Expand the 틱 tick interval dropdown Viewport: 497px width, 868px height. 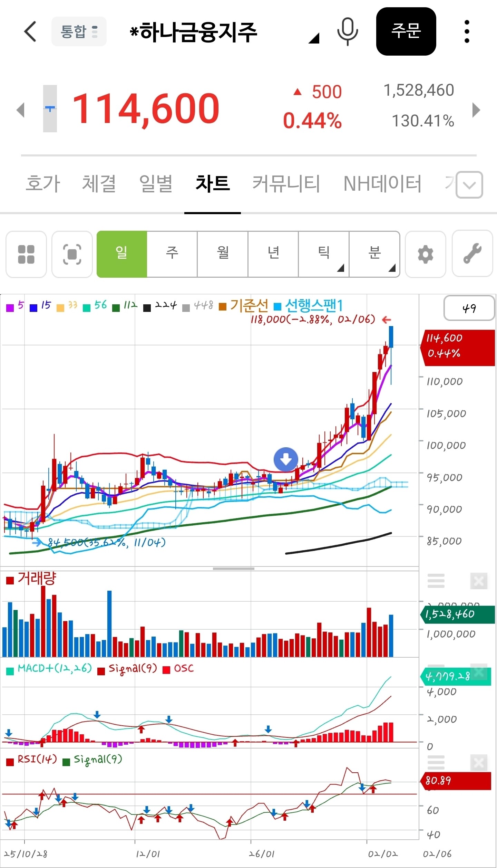pyautogui.click(x=324, y=254)
